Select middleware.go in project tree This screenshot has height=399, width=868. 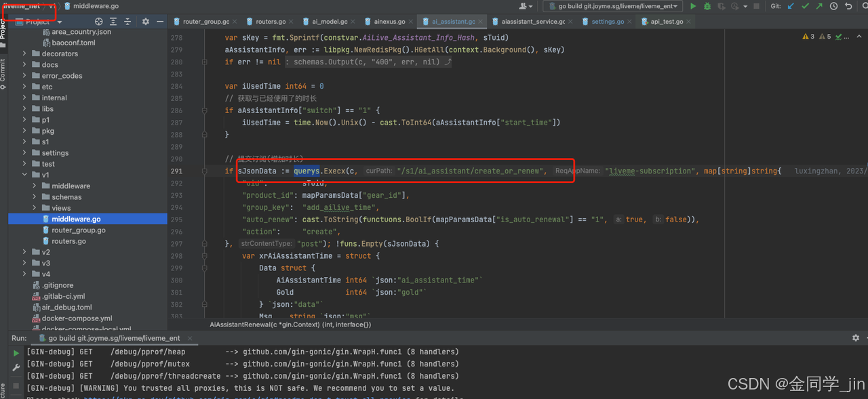point(87,219)
